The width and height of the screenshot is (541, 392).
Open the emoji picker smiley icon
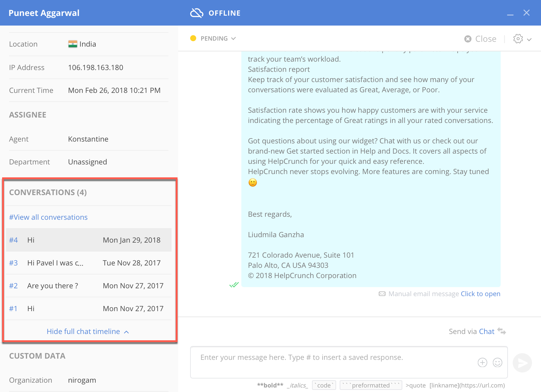point(497,363)
